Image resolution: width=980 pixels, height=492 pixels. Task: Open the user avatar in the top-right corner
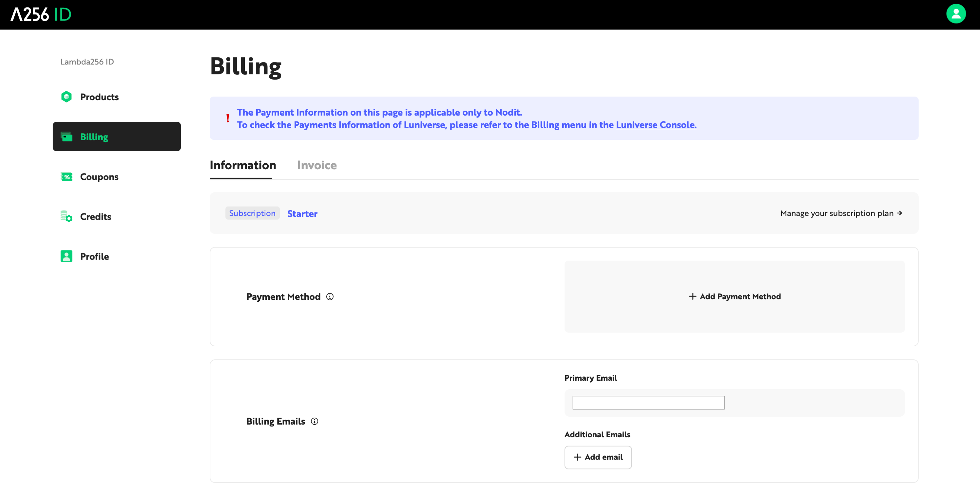(956, 14)
